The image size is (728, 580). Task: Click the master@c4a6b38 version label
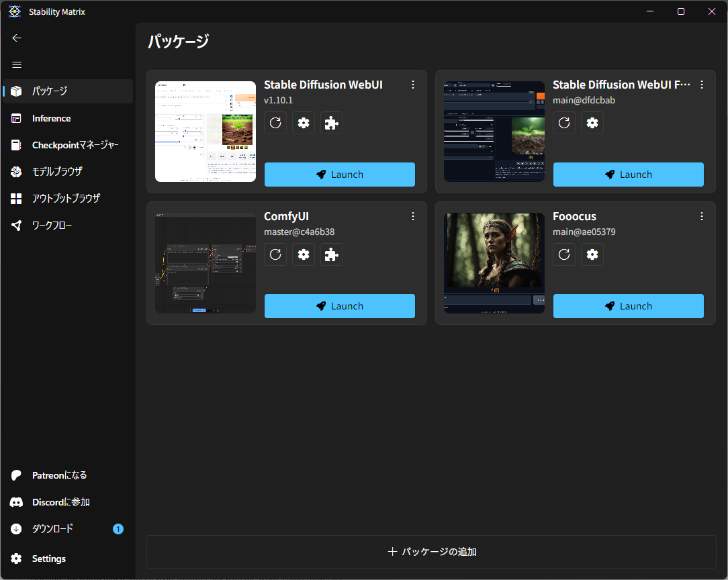tap(300, 232)
